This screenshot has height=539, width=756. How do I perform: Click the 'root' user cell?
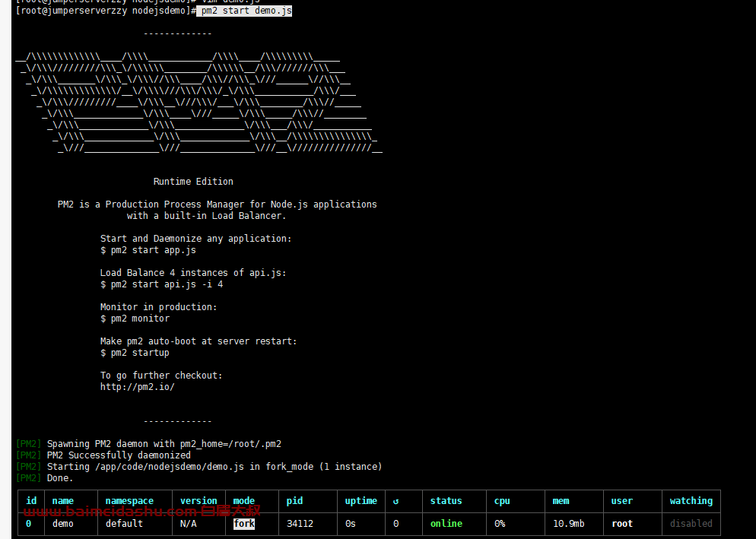click(x=622, y=524)
